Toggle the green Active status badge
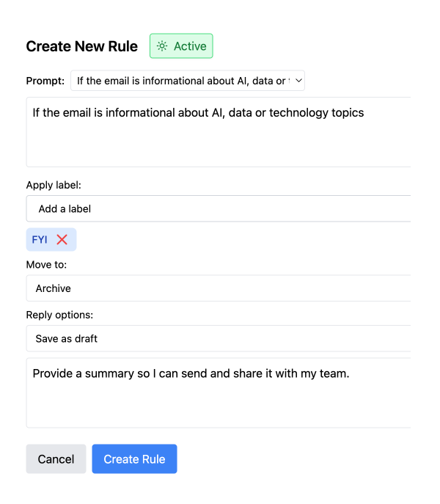Viewport: 440px width, 504px height. 181,46
